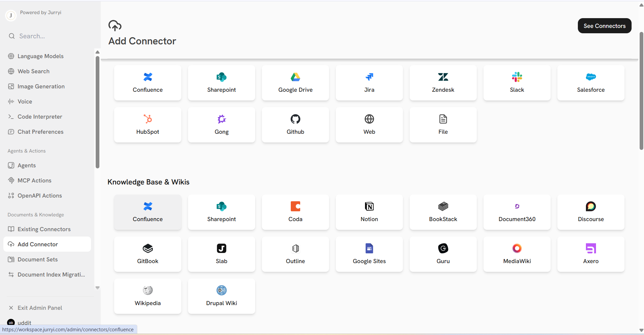Select the Discourse connector icon
This screenshot has width=644, height=335.
coord(591,206)
